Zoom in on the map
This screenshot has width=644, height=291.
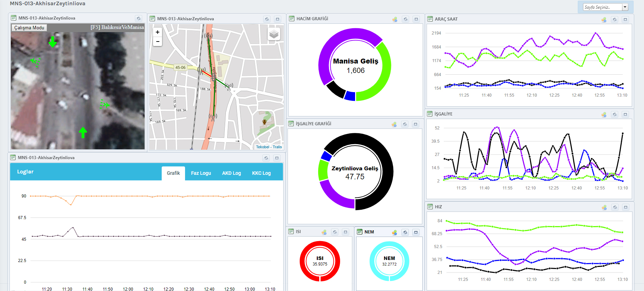tap(158, 32)
